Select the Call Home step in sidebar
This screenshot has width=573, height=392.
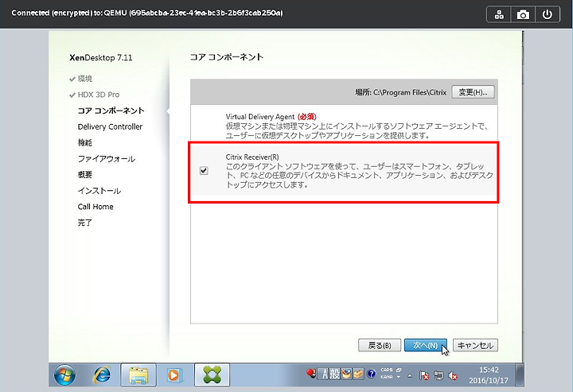[x=95, y=207]
